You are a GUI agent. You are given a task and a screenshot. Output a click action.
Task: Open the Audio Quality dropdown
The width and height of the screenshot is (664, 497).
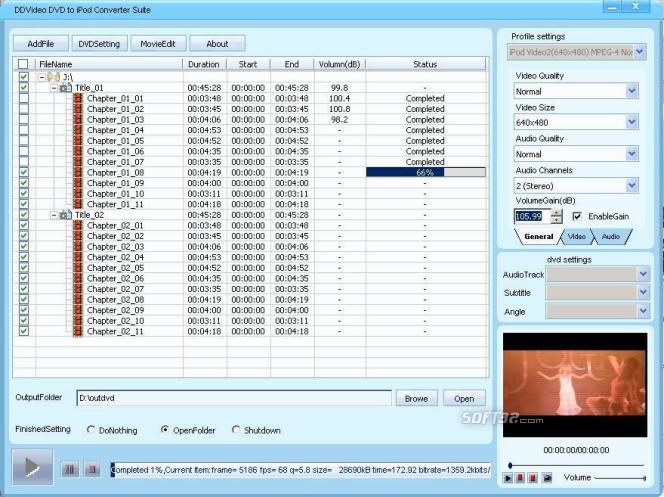click(632, 154)
